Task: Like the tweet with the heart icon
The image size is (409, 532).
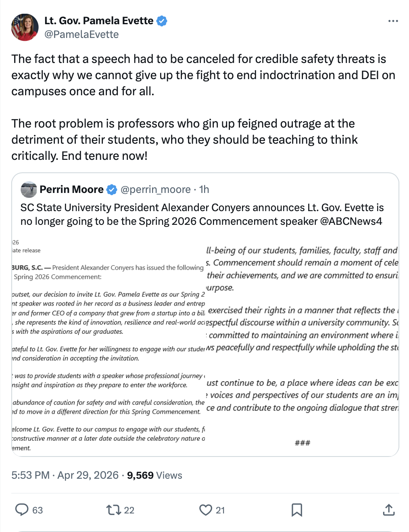Action: (206, 510)
